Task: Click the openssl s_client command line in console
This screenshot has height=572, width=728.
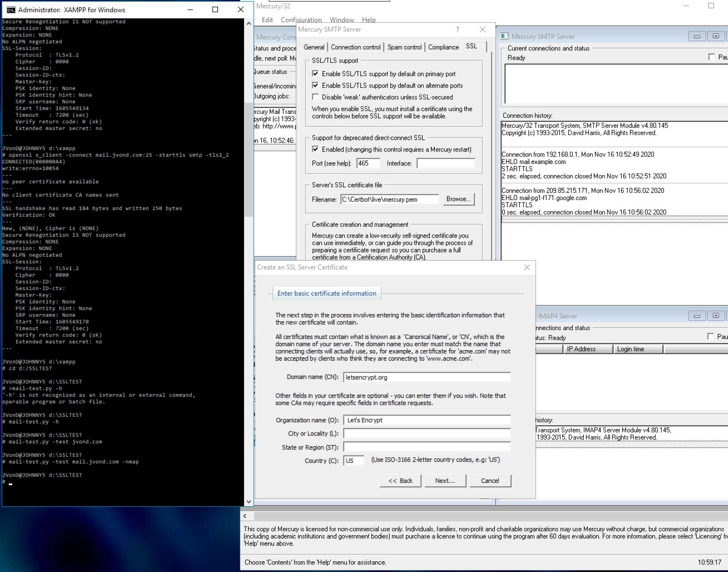Action: (116, 155)
